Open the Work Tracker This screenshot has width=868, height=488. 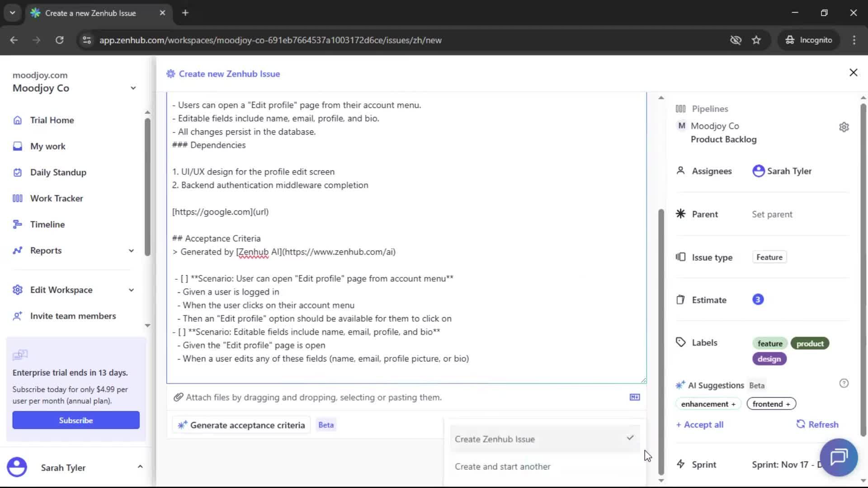[57, 198]
